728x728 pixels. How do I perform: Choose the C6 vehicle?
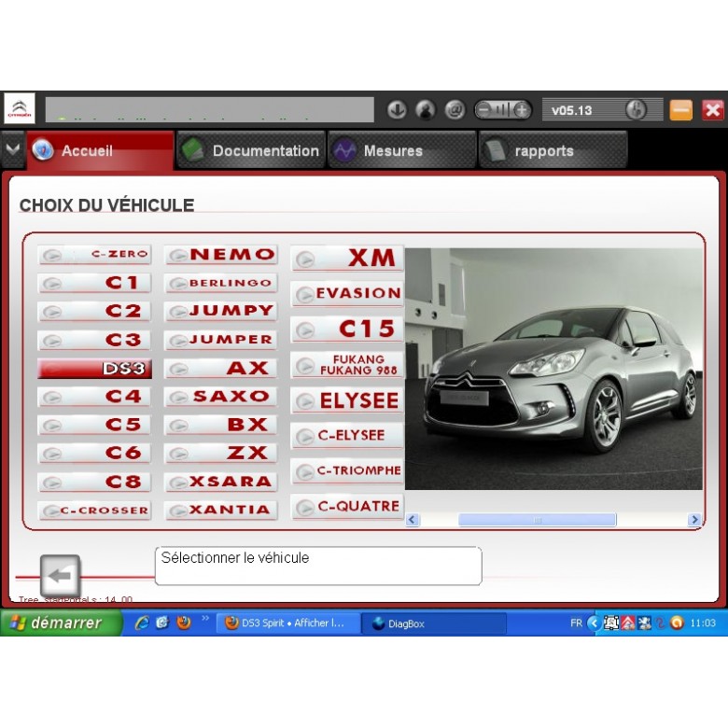click(x=94, y=454)
